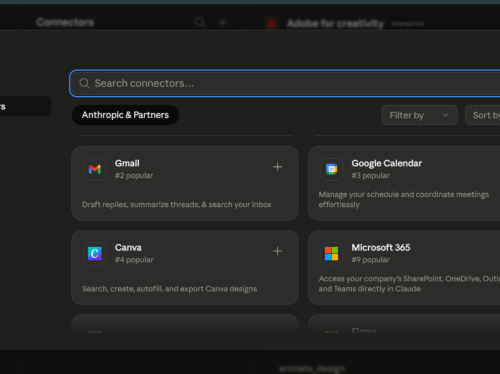Click the Gmail logo icon
The image size is (500, 374).
95,169
